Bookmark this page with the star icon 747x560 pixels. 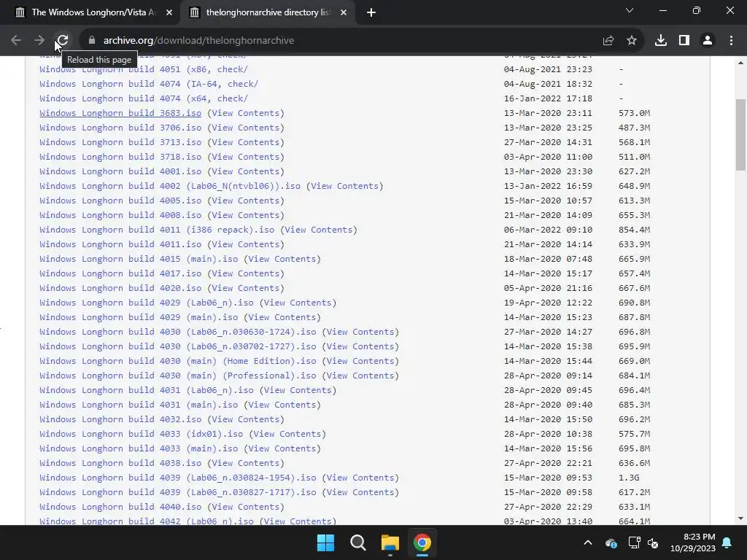point(632,41)
